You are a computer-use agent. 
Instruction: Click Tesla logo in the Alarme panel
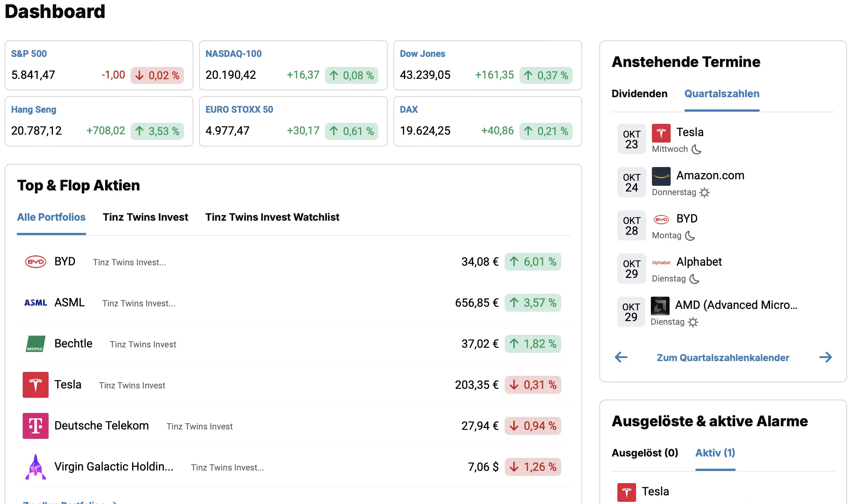pos(627,492)
